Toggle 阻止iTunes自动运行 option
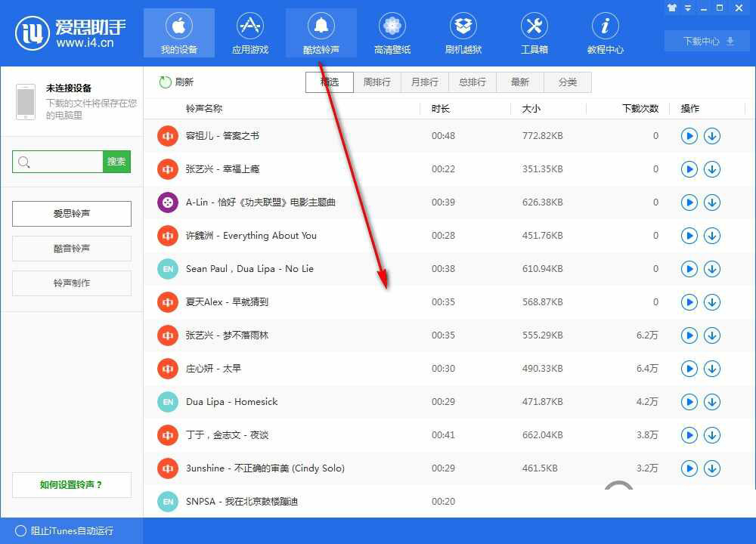 [x=21, y=530]
